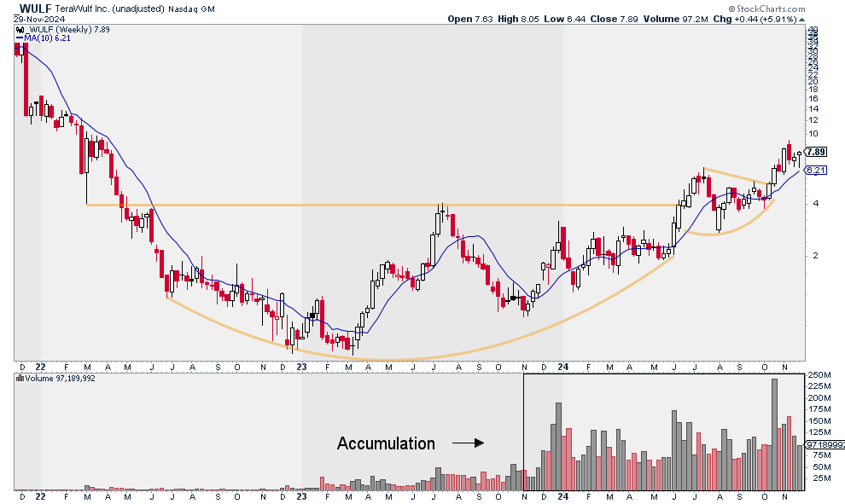Click the green up-triangle after the Chg value

click(x=801, y=20)
